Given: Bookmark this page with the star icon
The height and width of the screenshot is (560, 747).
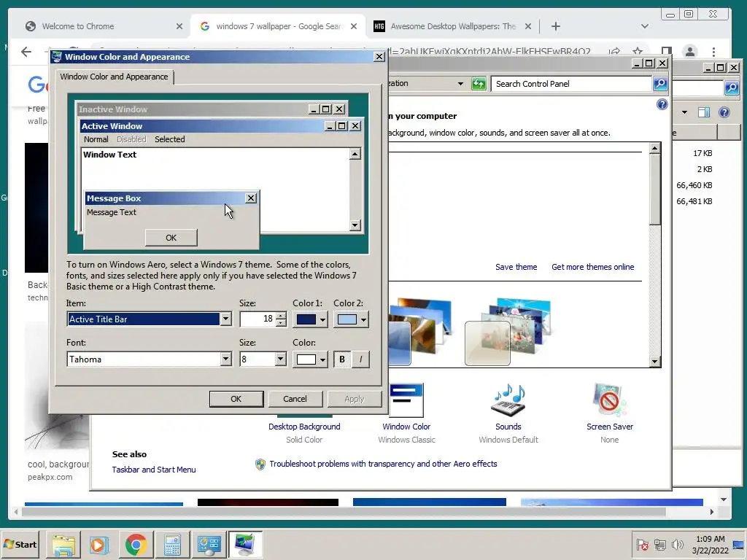Looking at the screenshot, I should (638, 51).
